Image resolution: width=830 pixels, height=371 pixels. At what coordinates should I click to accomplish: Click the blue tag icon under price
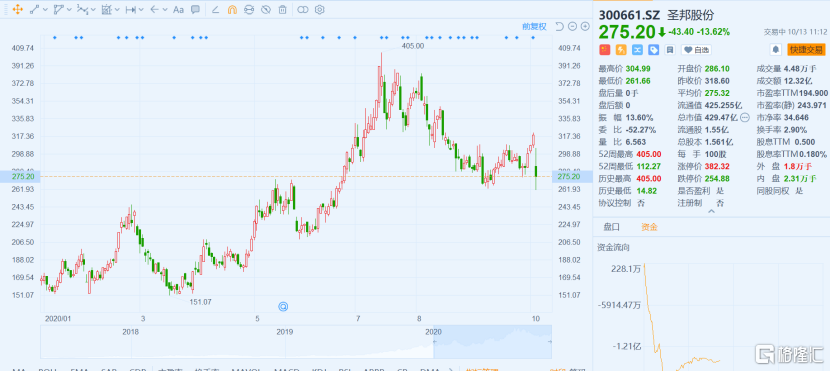point(654,50)
